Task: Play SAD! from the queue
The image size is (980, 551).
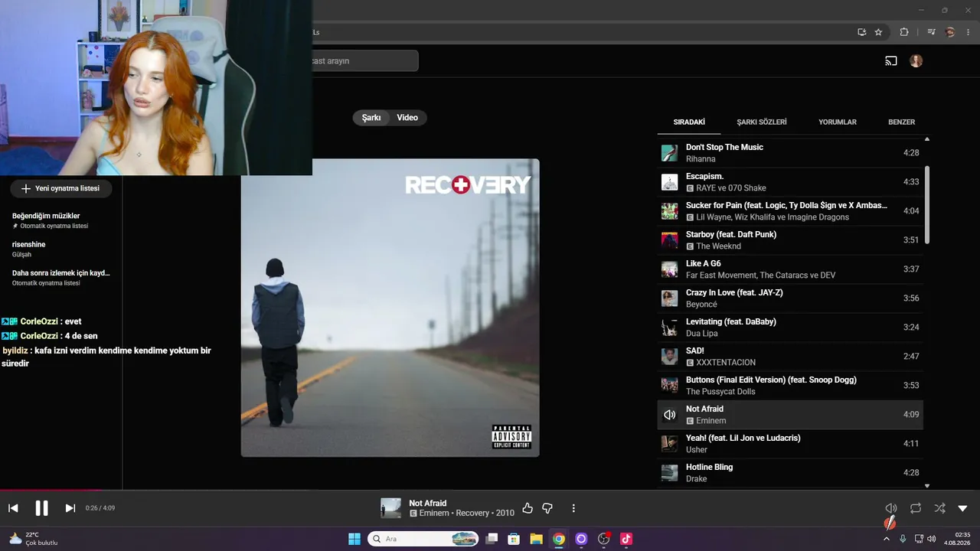Action: pos(790,357)
